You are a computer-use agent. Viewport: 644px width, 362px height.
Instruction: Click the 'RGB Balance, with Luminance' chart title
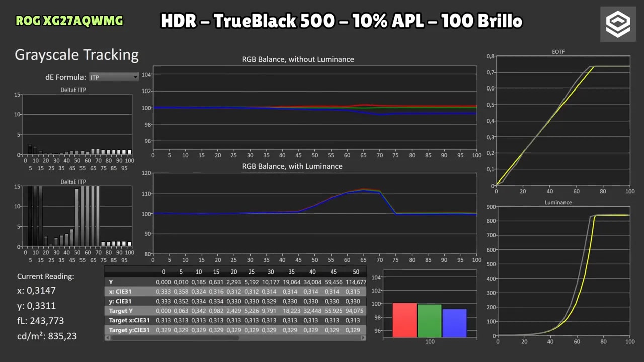click(x=292, y=166)
